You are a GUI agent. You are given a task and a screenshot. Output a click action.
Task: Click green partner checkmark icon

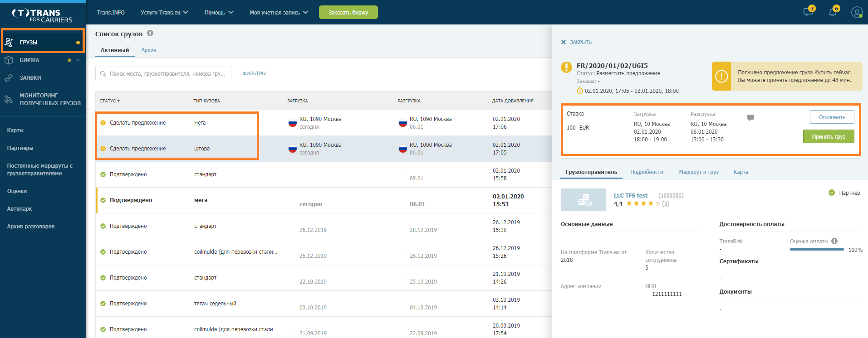tap(832, 193)
